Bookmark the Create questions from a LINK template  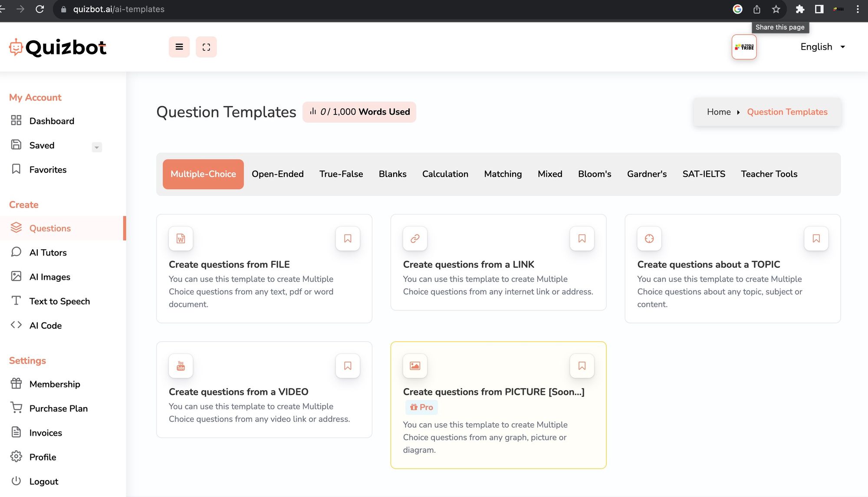pyautogui.click(x=582, y=238)
